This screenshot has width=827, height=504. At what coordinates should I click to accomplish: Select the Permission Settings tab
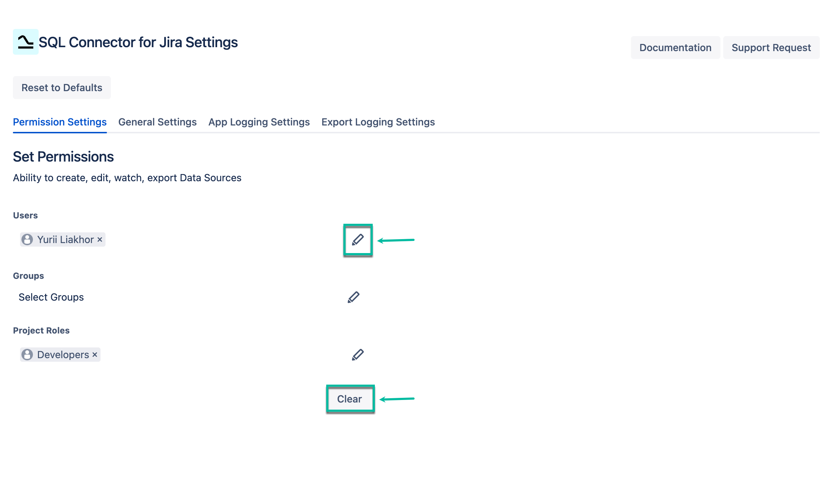tap(59, 122)
